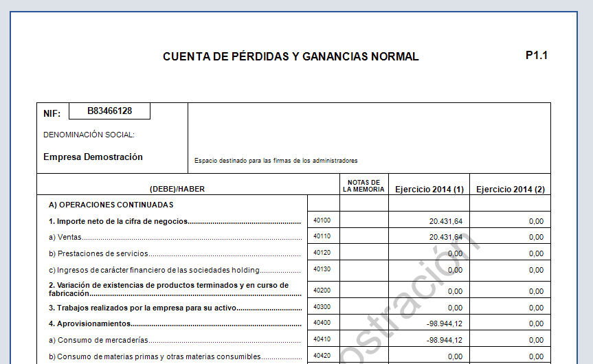The image size is (593, 364).
Task: Click the (DEBE)/HABER header
Action: [177, 189]
